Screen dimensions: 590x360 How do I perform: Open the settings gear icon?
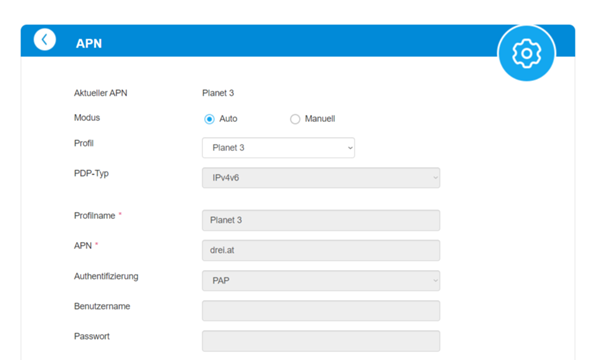pos(526,53)
